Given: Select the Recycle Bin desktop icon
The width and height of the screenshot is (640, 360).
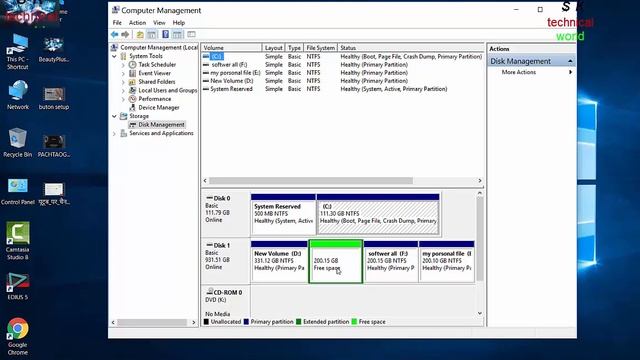Looking at the screenshot, I should pyautogui.click(x=17, y=143).
